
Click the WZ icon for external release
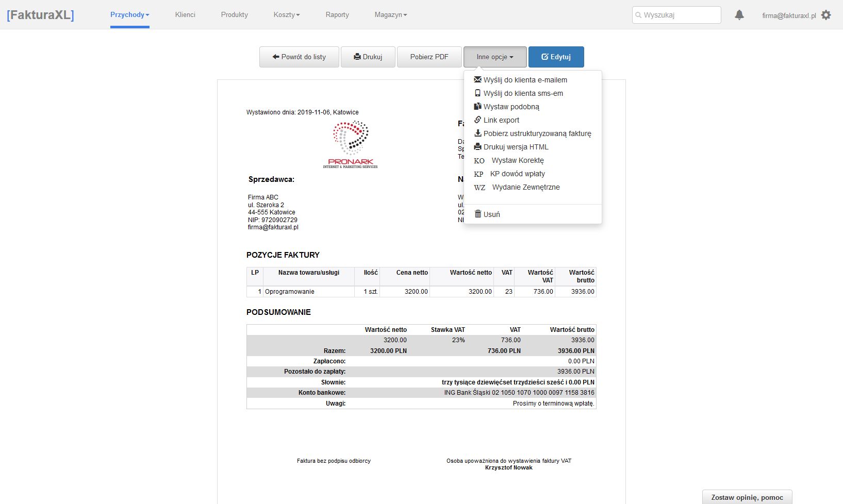tap(480, 188)
